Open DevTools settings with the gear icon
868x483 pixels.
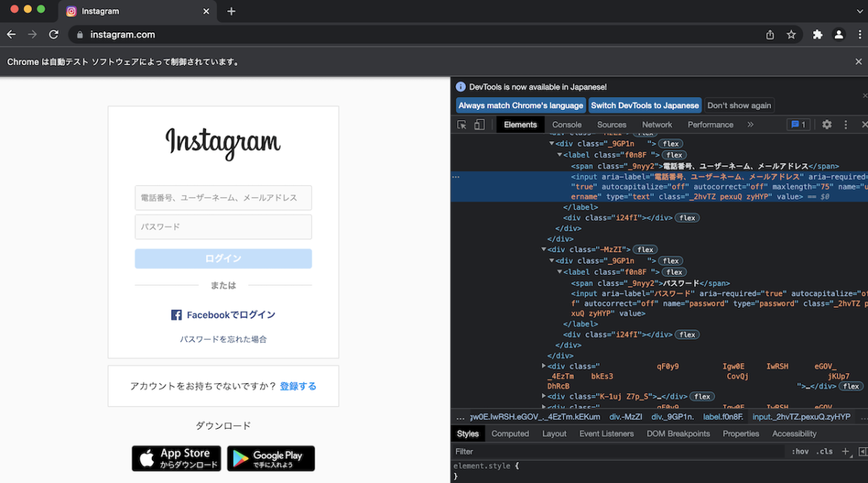tap(827, 124)
